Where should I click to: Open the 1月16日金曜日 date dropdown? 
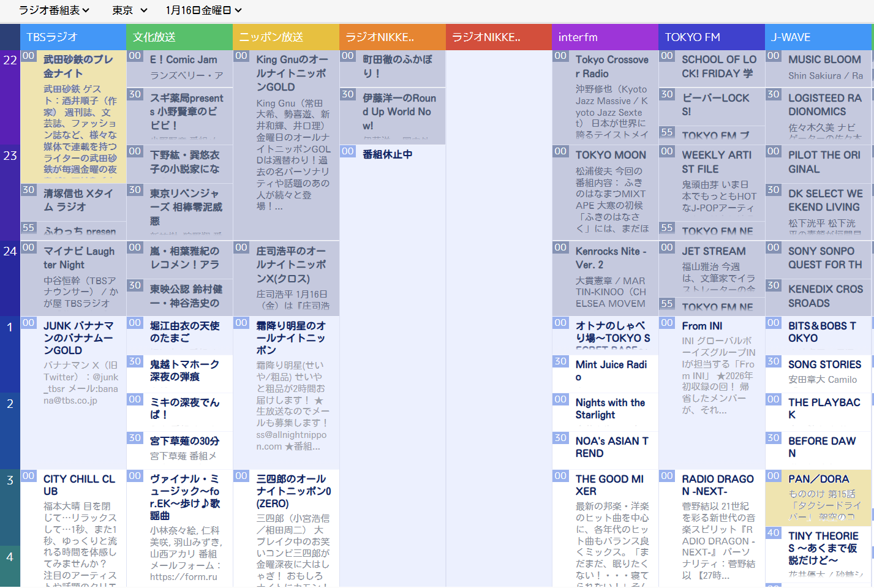coord(203,10)
